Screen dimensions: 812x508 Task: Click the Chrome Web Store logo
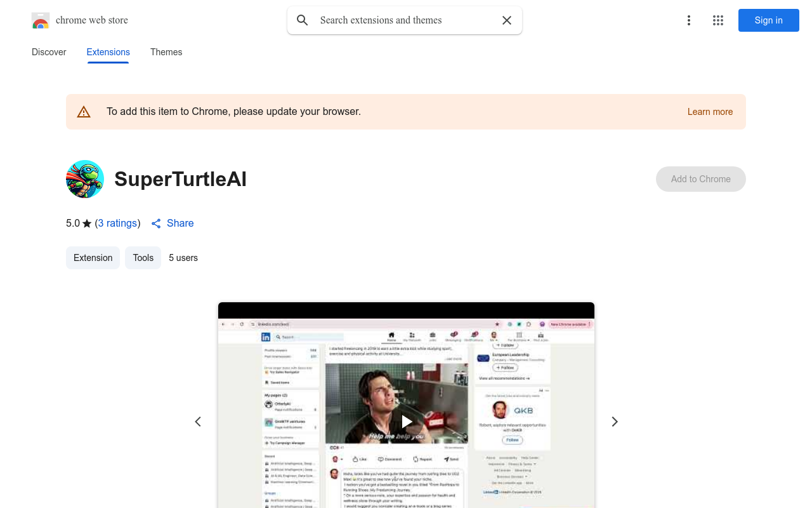click(41, 20)
